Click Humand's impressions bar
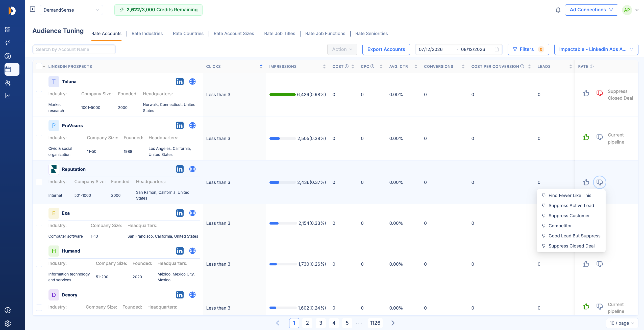The width and height of the screenshot is (644, 330). [x=283, y=264]
